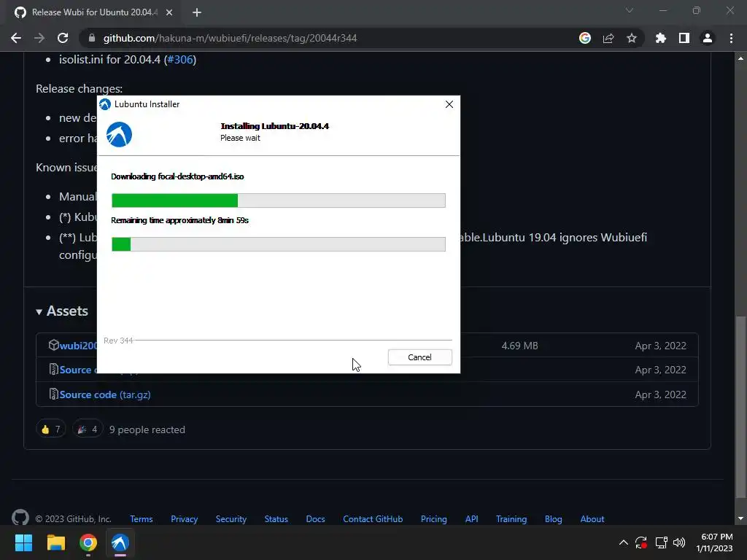
Task: Open the Privacy footer link
Action: tap(185, 519)
